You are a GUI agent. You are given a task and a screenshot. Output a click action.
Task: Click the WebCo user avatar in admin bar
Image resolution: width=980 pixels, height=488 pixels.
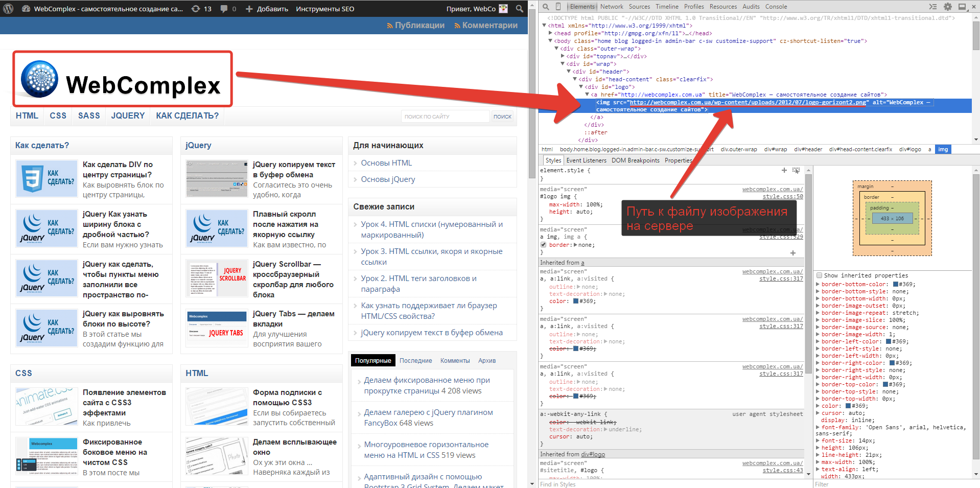[503, 9]
